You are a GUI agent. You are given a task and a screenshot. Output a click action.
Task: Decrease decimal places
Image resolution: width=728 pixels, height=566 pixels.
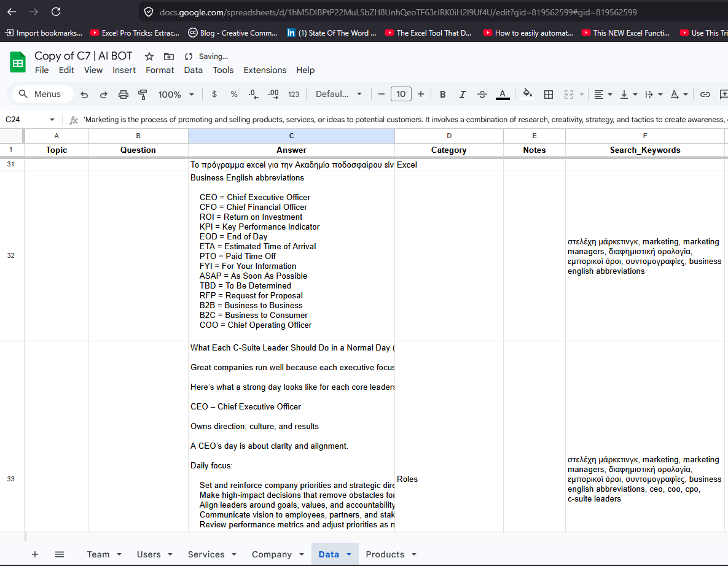[x=254, y=94]
